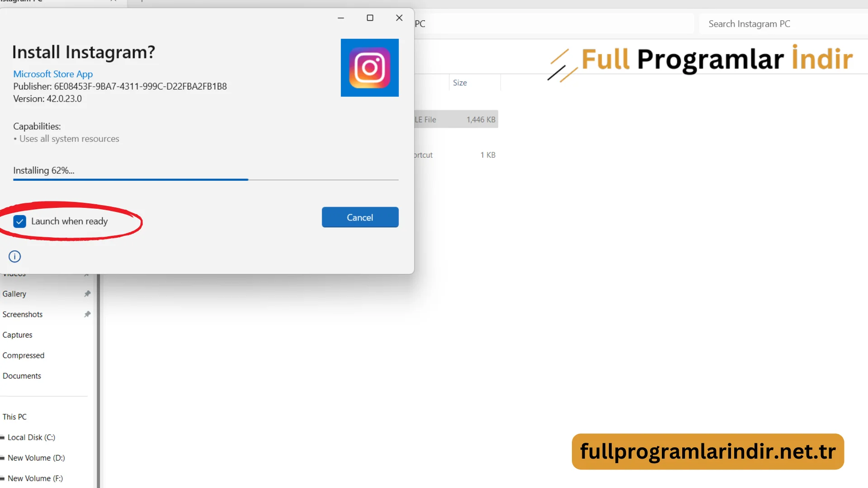Screen dimensions: 868x488
Task: Expand Screenshots section in sidebar
Action: point(22,314)
